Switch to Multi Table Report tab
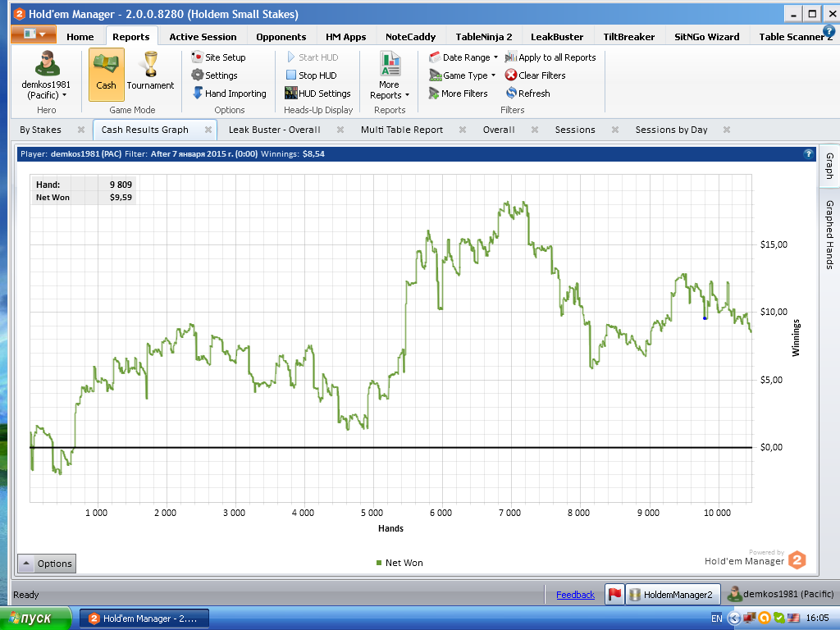The image size is (840, 630). pyautogui.click(x=402, y=130)
